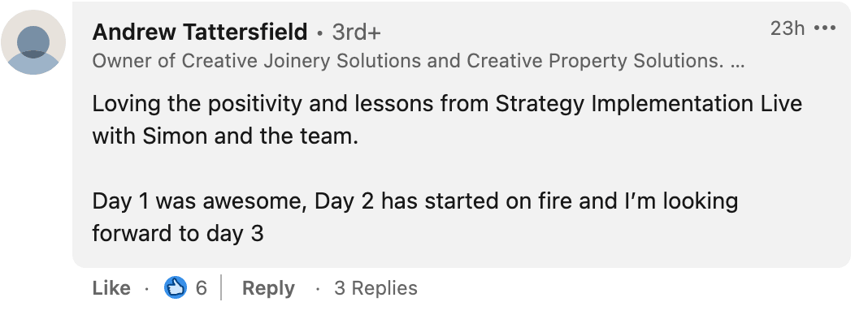Image resolution: width=868 pixels, height=315 pixels.
Task: Click the Owner of Creative Joinery Solutions headline
Action: 418,62
